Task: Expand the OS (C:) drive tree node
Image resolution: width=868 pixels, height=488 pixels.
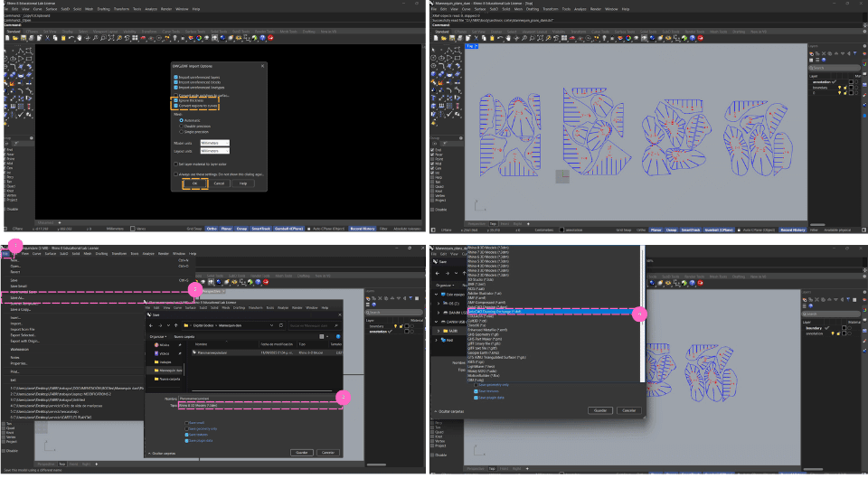Action: click(x=439, y=304)
